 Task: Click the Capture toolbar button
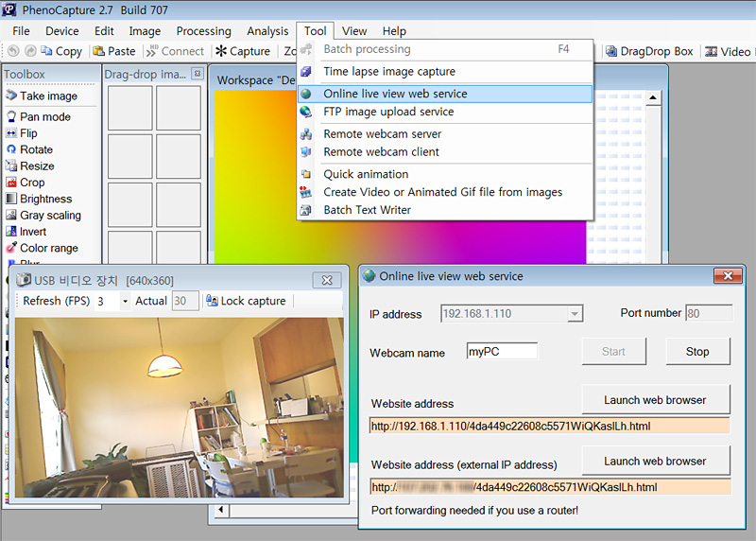pos(243,51)
